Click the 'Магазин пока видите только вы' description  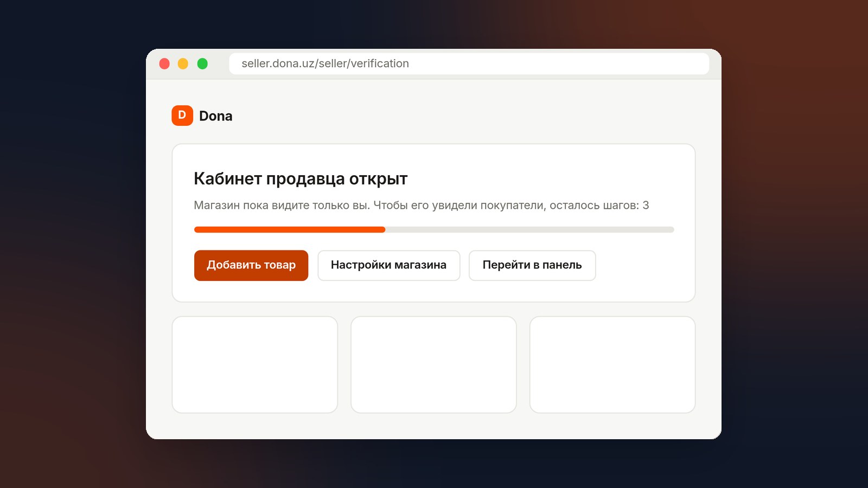(x=421, y=206)
